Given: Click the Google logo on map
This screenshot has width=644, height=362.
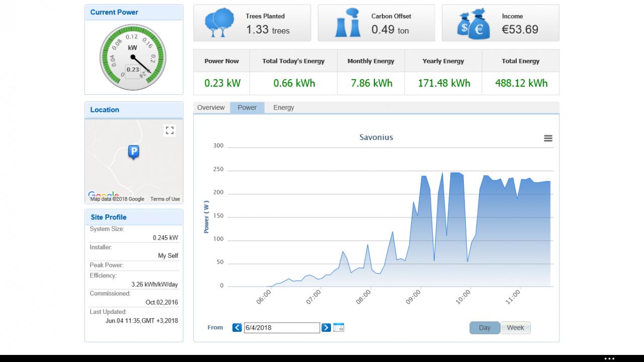Looking at the screenshot, I should click(103, 195).
